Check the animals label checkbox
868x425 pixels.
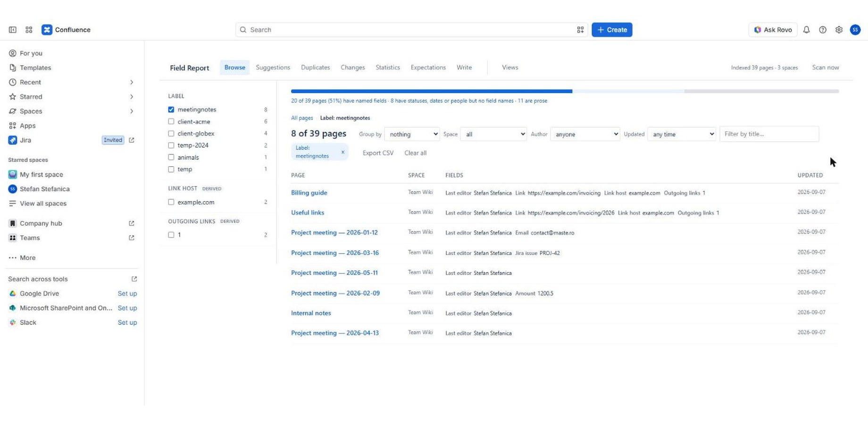pos(171,157)
